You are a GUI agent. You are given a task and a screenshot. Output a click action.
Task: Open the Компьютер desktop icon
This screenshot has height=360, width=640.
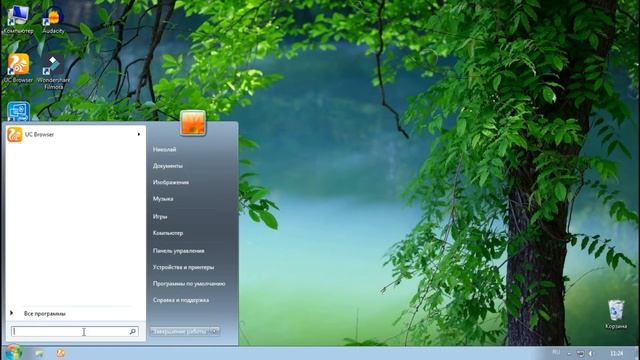pyautogui.click(x=18, y=20)
